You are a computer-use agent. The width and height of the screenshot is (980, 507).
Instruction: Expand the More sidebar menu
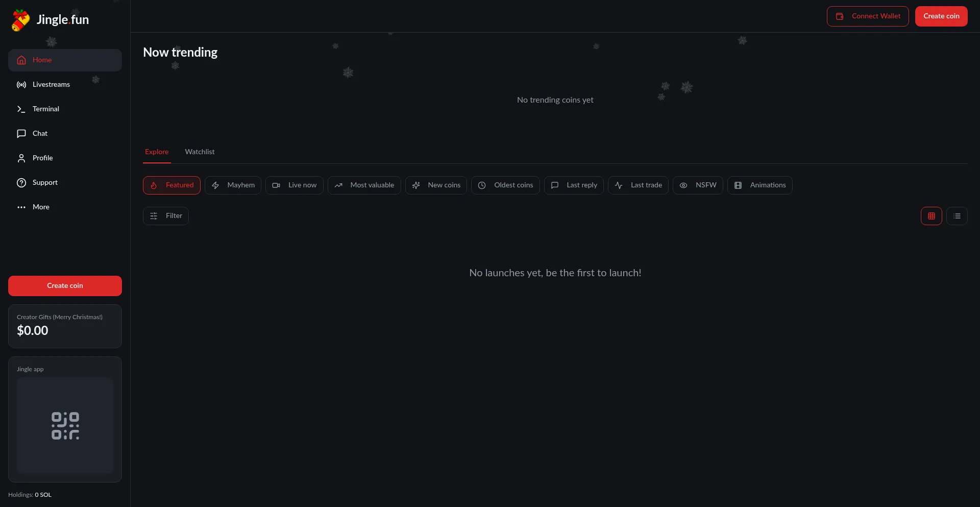[x=41, y=207]
